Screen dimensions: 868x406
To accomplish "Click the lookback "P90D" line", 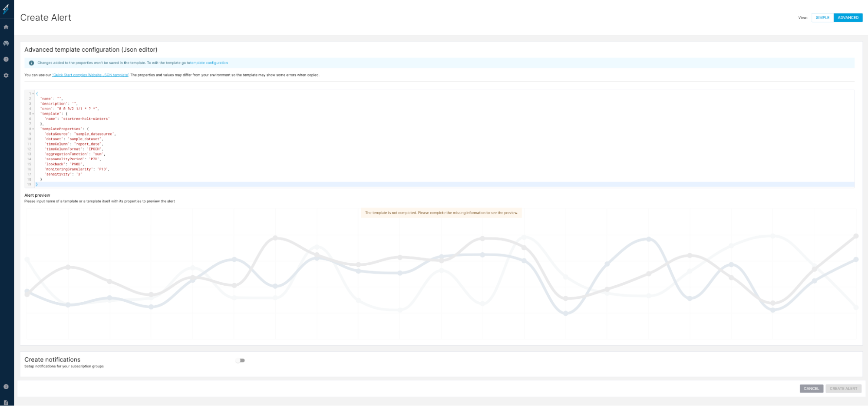I will [64, 164].
